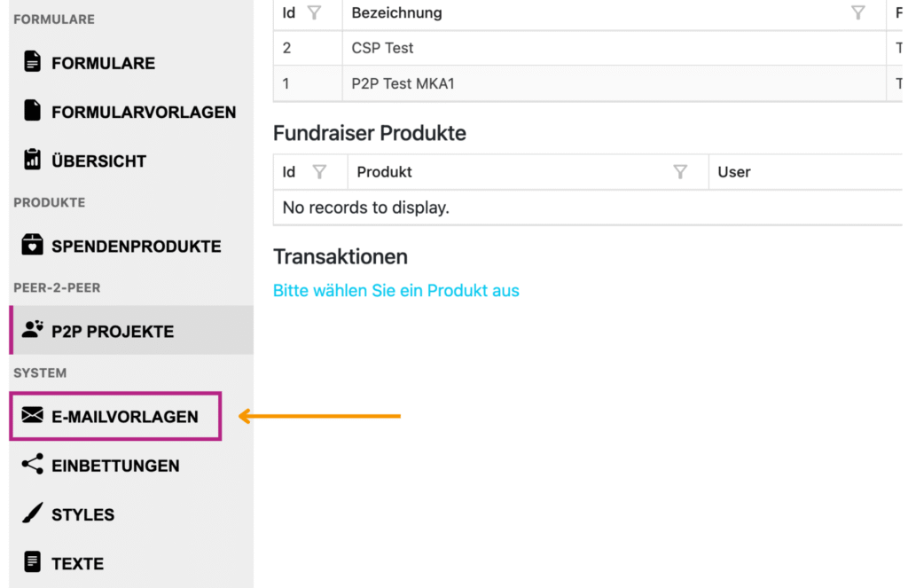This screenshot has height=588, width=908.
Task: Sort by the User column header
Action: 734,172
